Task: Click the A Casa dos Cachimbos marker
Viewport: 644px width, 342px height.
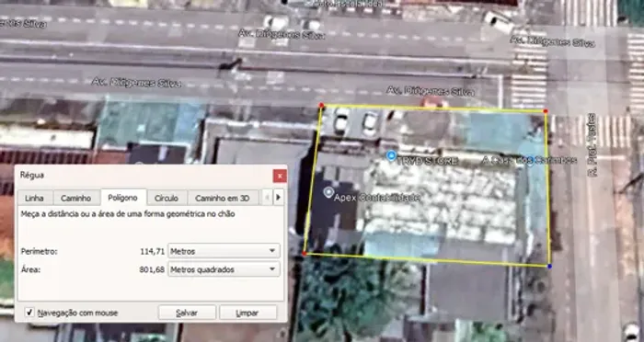Action: click(x=530, y=160)
